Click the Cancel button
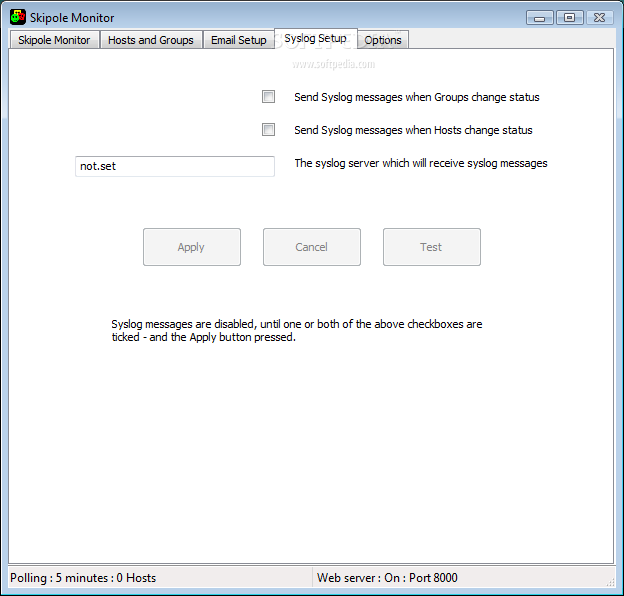 [312, 247]
